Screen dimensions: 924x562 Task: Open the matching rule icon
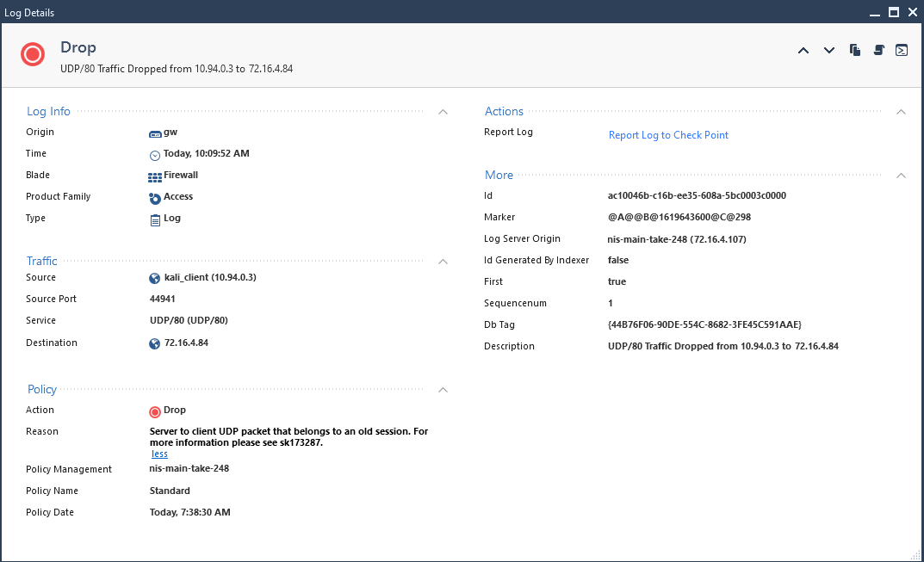coord(877,50)
